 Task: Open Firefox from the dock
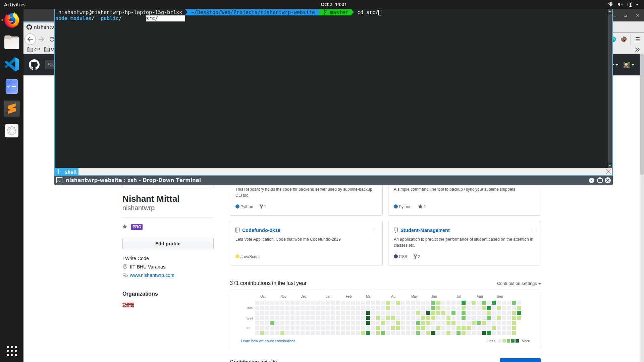pyautogui.click(x=12, y=20)
